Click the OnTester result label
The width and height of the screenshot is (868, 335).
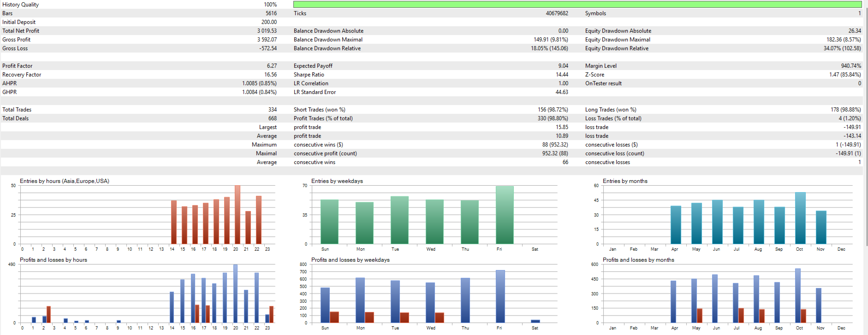pyautogui.click(x=603, y=83)
